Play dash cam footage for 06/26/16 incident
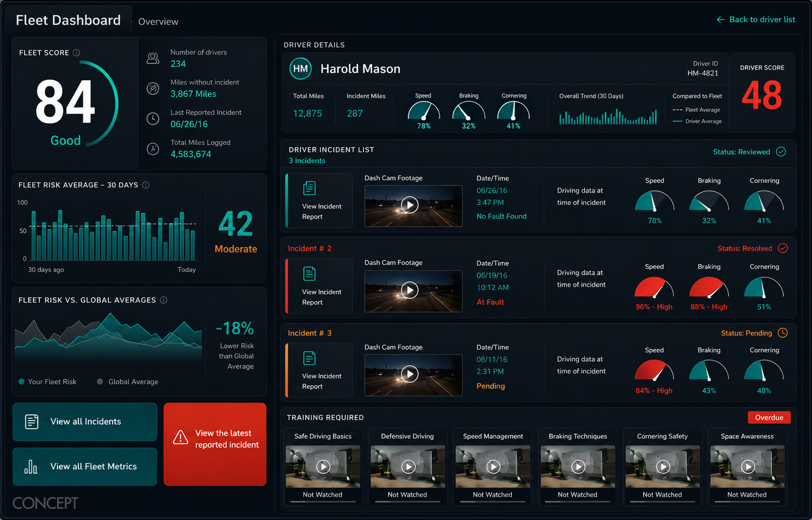The height and width of the screenshot is (520, 812). [x=410, y=205]
